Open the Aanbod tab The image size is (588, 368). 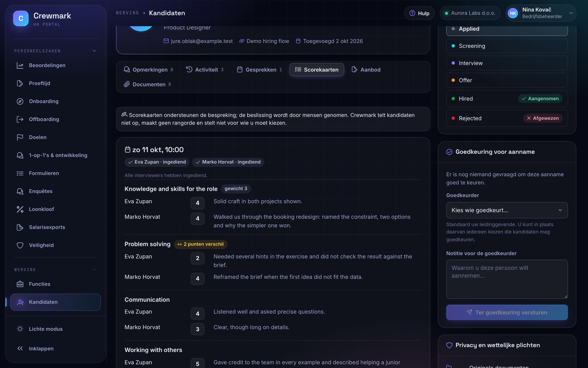click(366, 70)
